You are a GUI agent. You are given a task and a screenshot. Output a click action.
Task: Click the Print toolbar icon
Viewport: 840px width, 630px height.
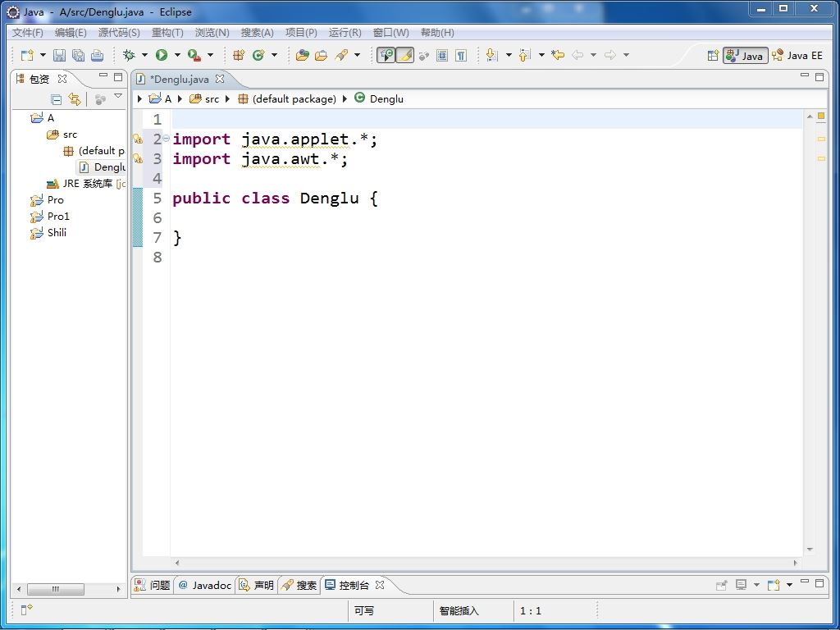(97, 55)
